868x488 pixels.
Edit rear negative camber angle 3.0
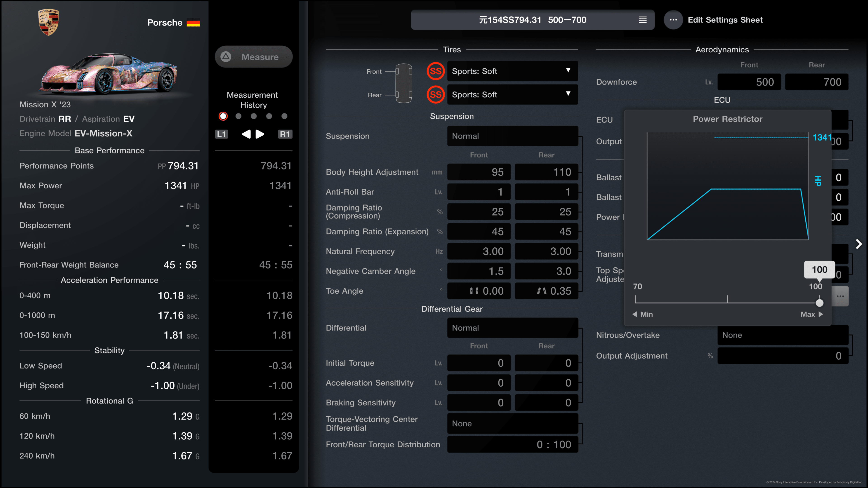(546, 271)
